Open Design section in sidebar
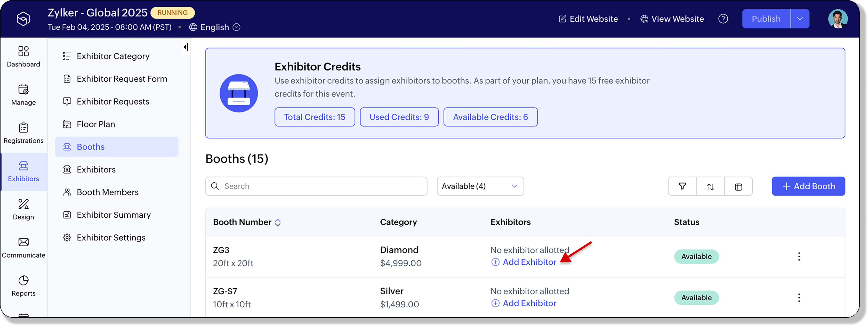Screen dimensions: 868x326 click(23, 209)
